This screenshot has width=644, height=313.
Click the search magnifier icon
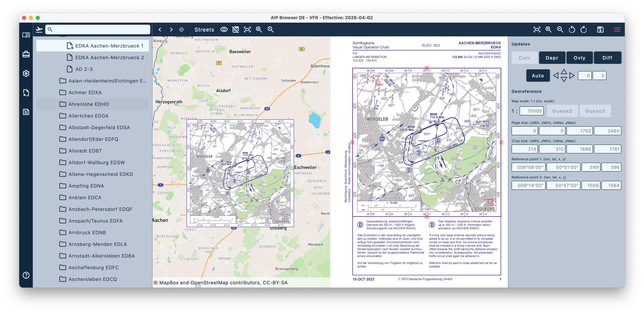50,30
